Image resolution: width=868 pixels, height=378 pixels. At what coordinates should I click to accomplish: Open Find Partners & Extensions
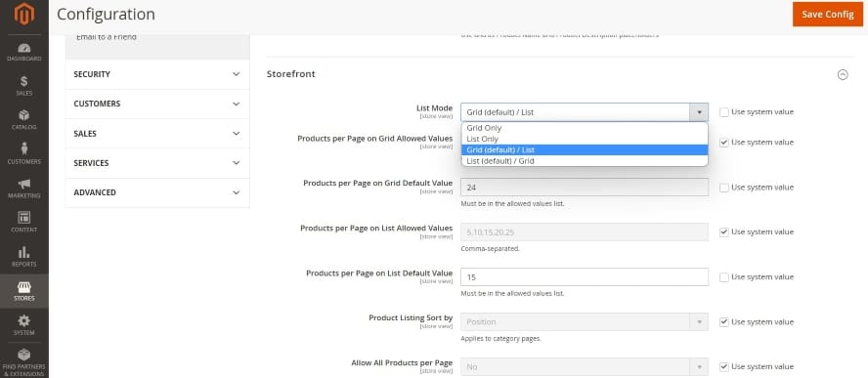(23, 361)
